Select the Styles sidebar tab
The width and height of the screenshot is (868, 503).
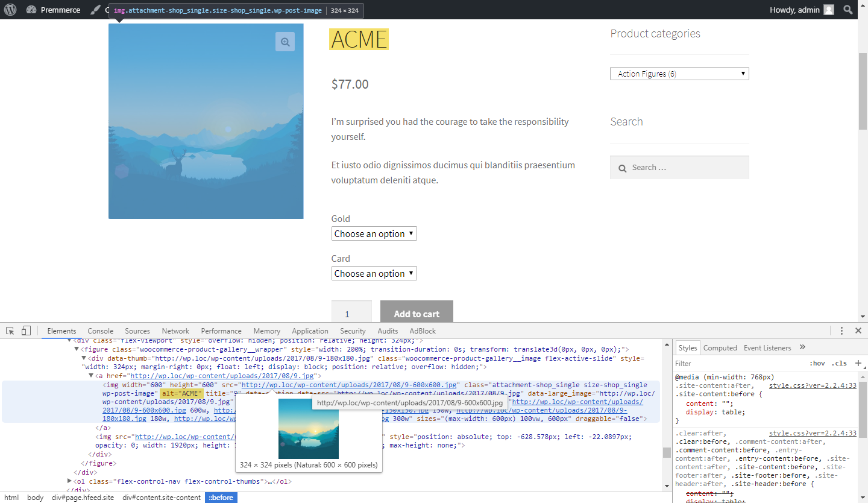tap(687, 347)
